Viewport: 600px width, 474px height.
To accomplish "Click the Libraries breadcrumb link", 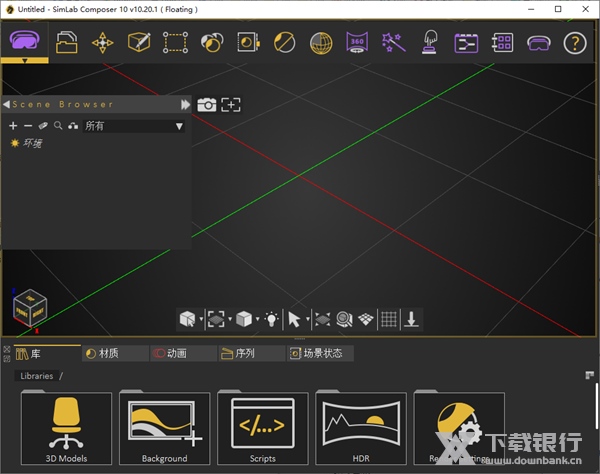I will click(37, 376).
